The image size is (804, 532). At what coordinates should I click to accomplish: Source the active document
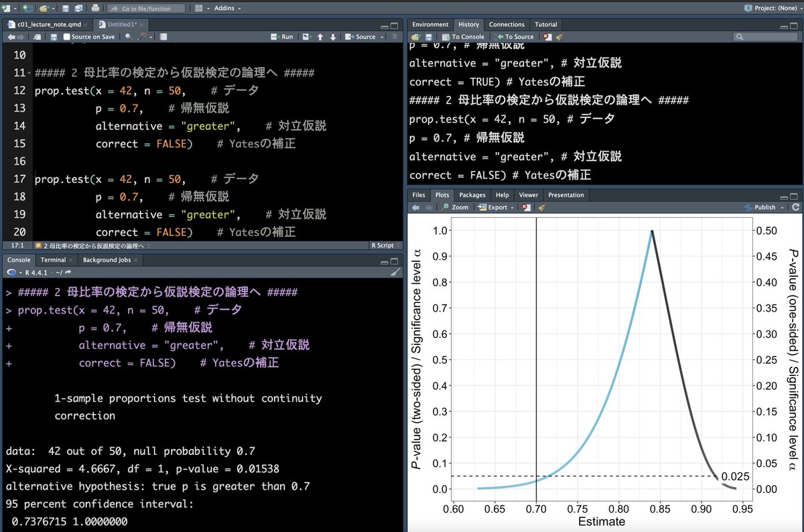click(360, 37)
